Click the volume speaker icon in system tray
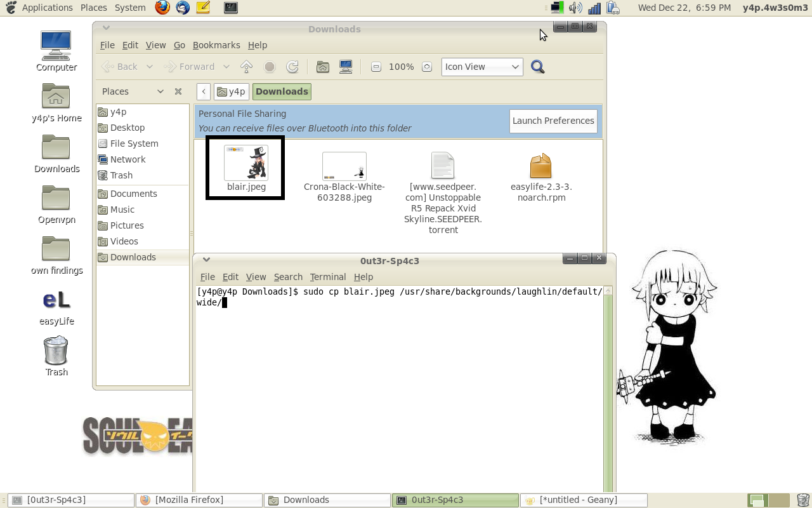 [x=575, y=8]
